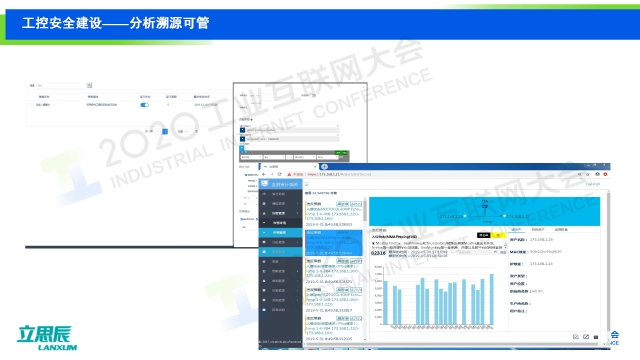Select the highlighted sidebar submenu item
Screen dimensions: 640x360
click(x=280, y=232)
